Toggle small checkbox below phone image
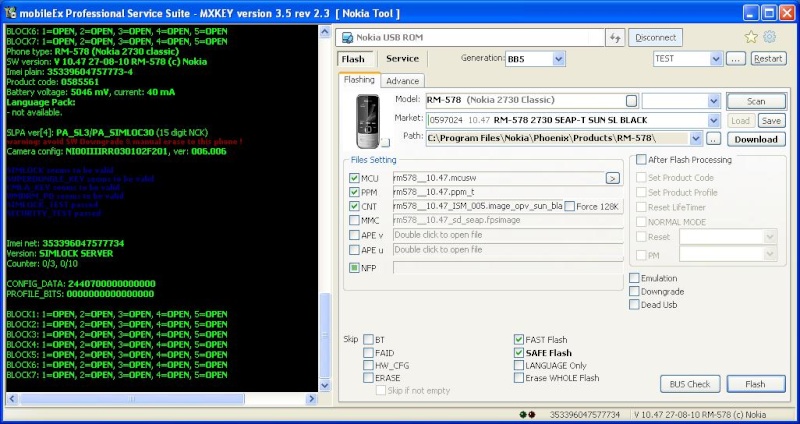The image size is (800, 424). click(x=385, y=143)
